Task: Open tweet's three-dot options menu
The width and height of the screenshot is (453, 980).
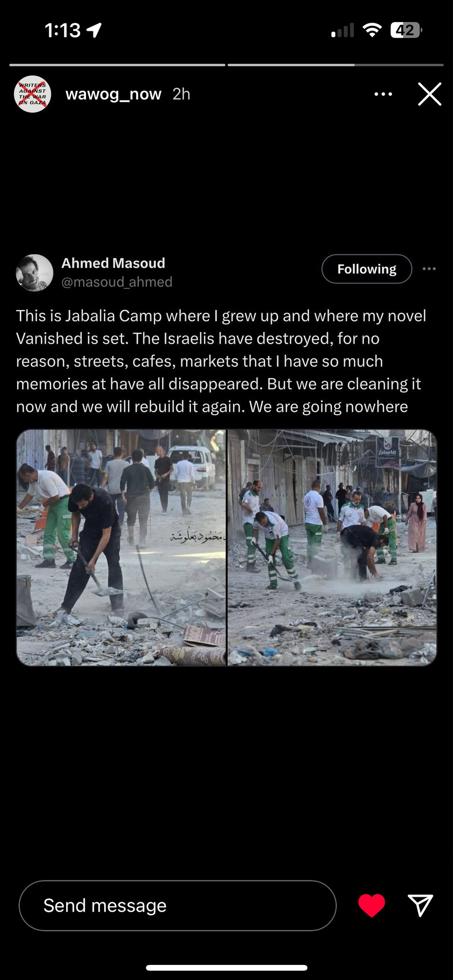Action: click(x=429, y=269)
